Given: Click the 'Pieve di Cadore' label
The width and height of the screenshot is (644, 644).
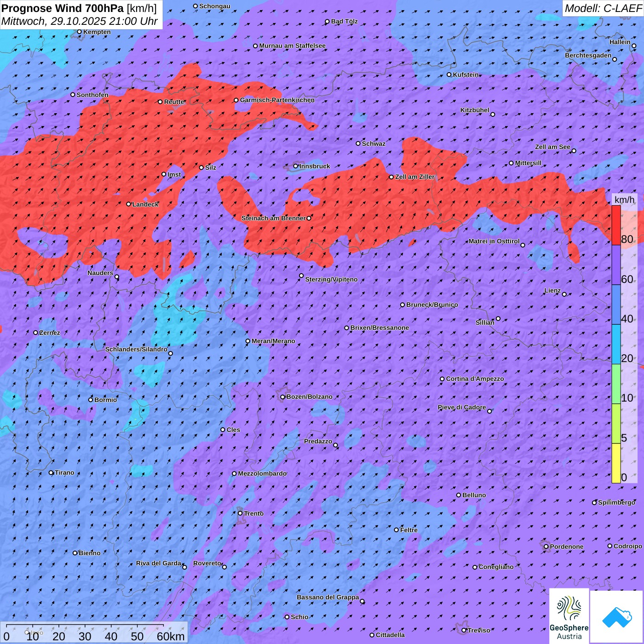Looking at the screenshot, I should click(x=461, y=407).
